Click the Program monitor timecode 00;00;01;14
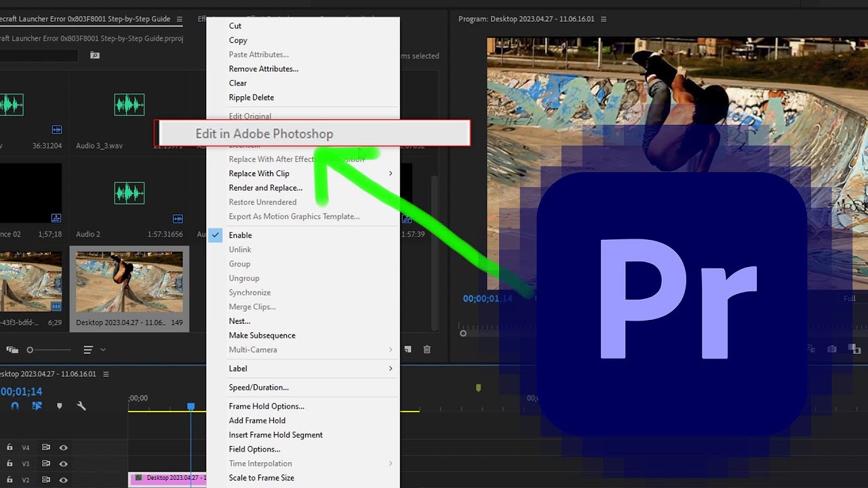 (488, 298)
